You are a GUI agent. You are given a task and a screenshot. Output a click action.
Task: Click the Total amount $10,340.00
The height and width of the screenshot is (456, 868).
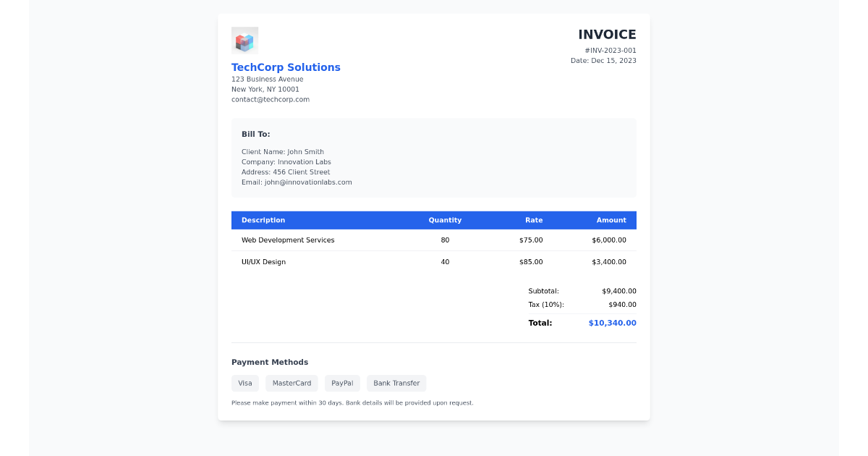(x=612, y=323)
